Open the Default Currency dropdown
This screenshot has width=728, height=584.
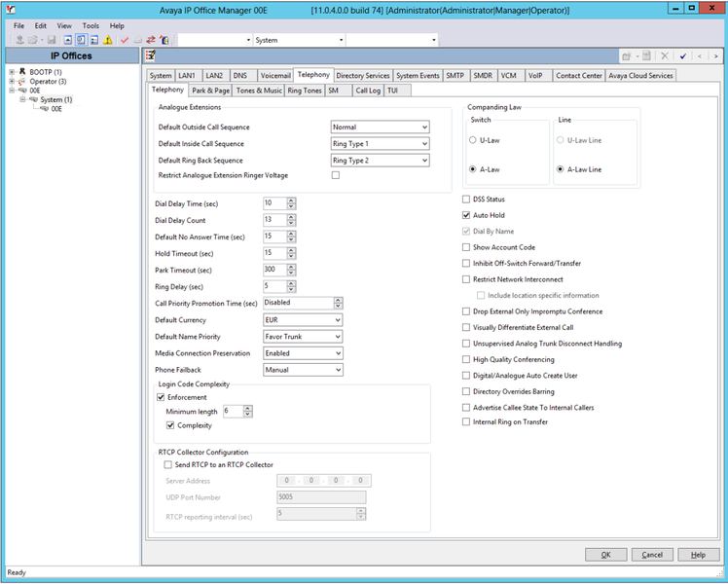pyautogui.click(x=303, y=320)
